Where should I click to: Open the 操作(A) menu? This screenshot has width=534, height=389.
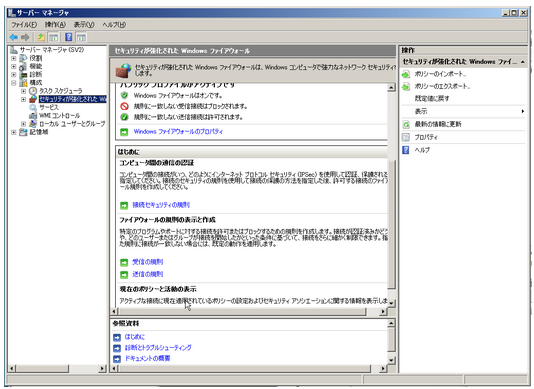[x=55, y=25]
